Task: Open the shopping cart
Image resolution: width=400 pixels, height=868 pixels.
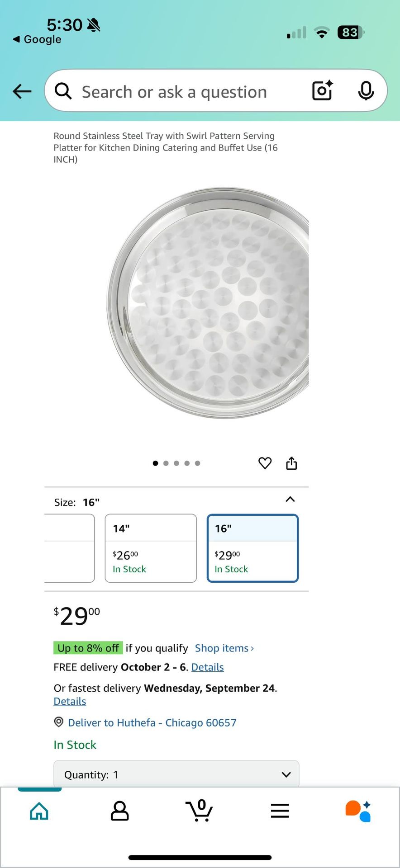Action: (199, 811)
